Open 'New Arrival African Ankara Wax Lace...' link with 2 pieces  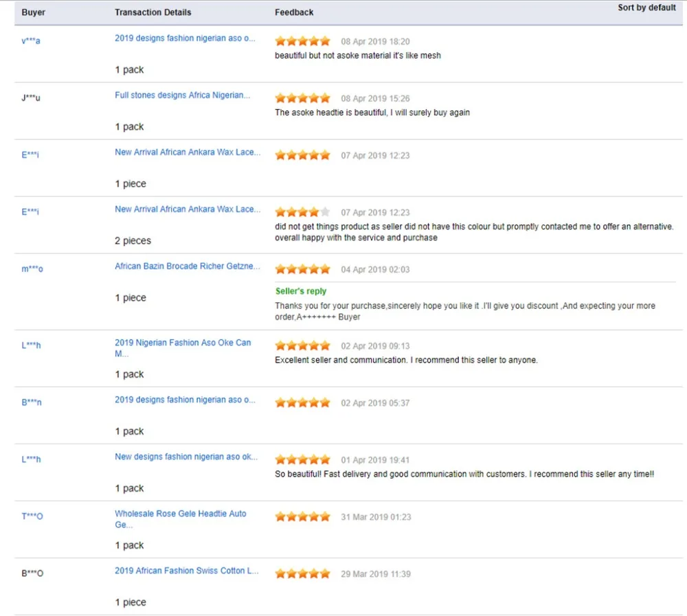click(188, 209)
